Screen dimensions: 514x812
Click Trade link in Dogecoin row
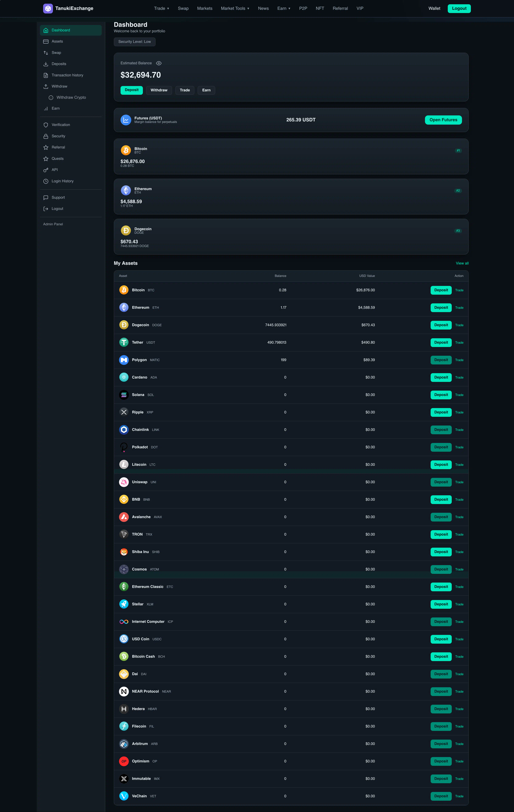tap(459, 325)
